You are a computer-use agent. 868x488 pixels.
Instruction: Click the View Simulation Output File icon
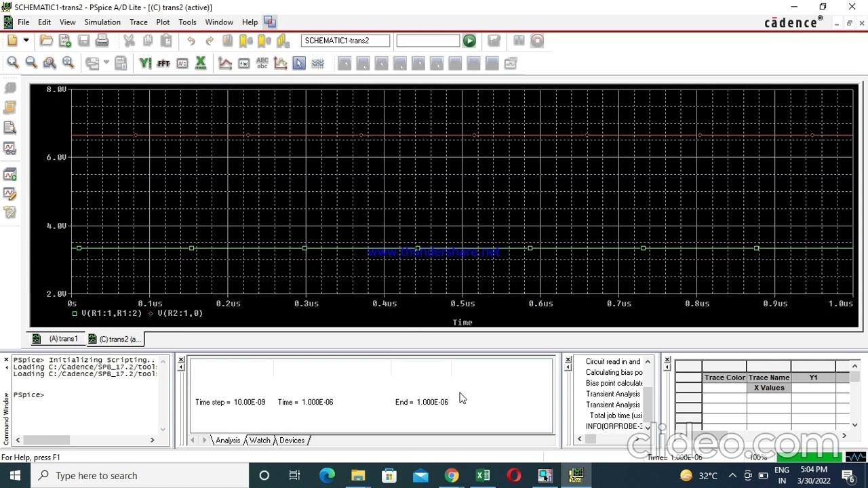click(x=9, y=127)
